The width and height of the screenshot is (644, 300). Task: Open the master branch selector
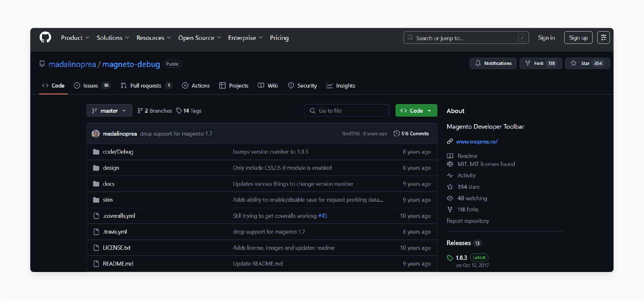point(109,111)
